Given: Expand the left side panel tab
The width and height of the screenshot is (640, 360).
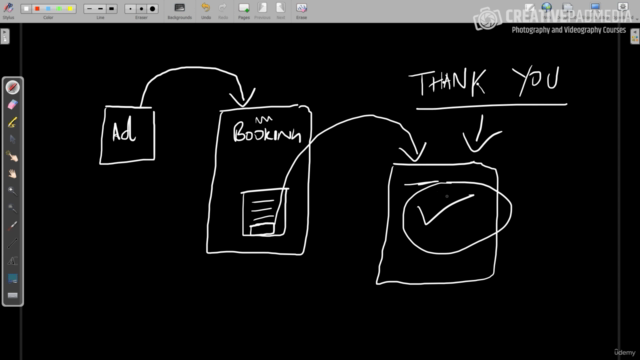Looking at the screenshot, I should tap(5, 36).
